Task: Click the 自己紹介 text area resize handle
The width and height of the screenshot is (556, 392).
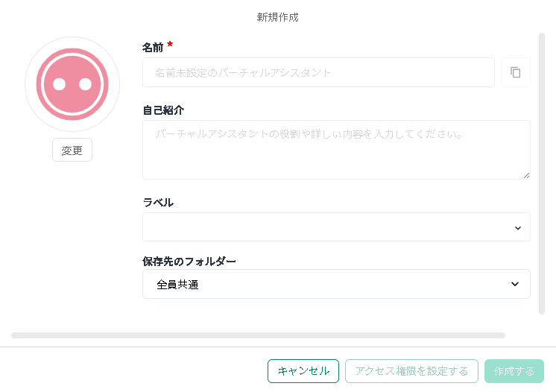Action: tap(526, 175)
